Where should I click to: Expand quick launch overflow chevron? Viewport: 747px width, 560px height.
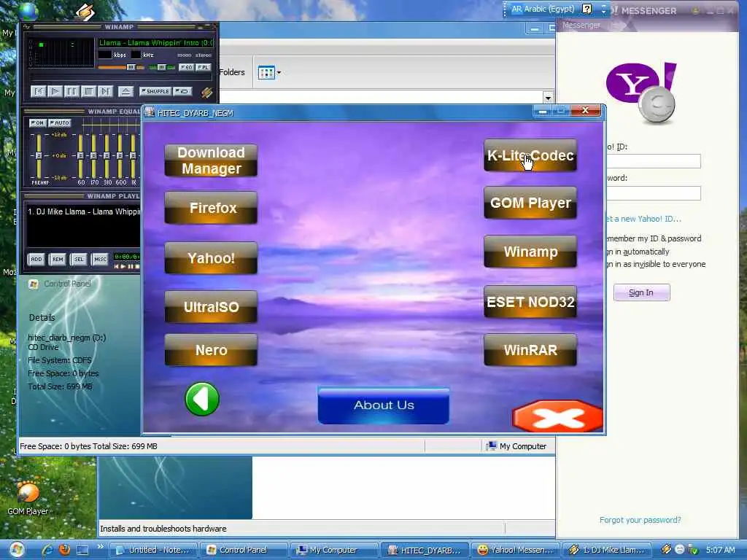click(x=101, y=547)
